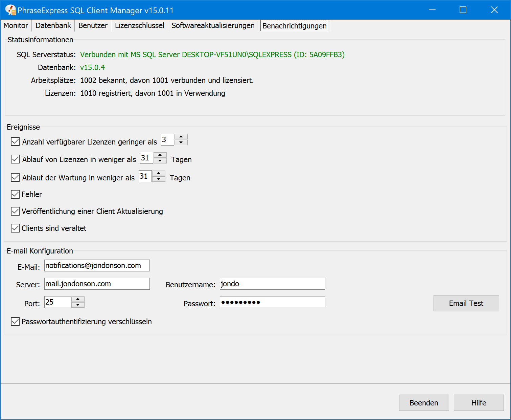Open the Softwareaktualisierungen tab
The width and height of the screenshot is (511, 420).
(x=213, y=26)
